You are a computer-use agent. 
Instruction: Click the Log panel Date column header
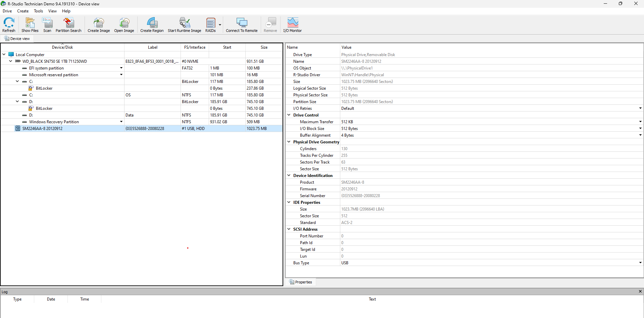point(51,299)
